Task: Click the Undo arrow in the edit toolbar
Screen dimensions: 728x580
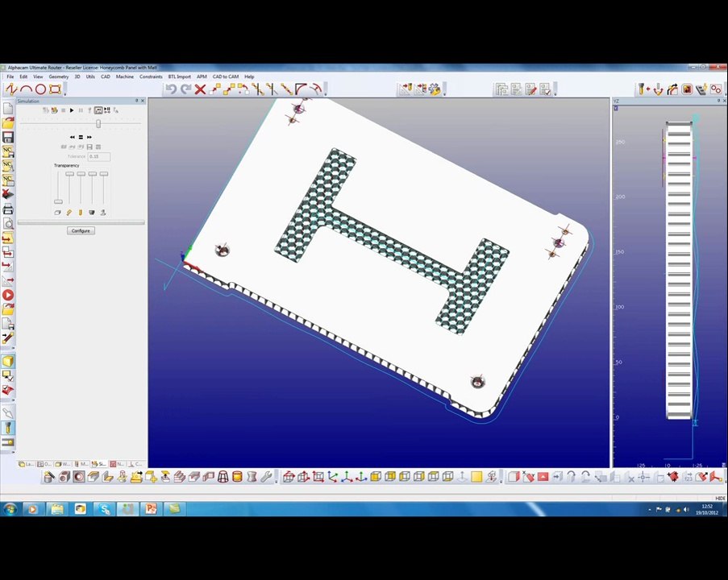Action: [171, 89]
